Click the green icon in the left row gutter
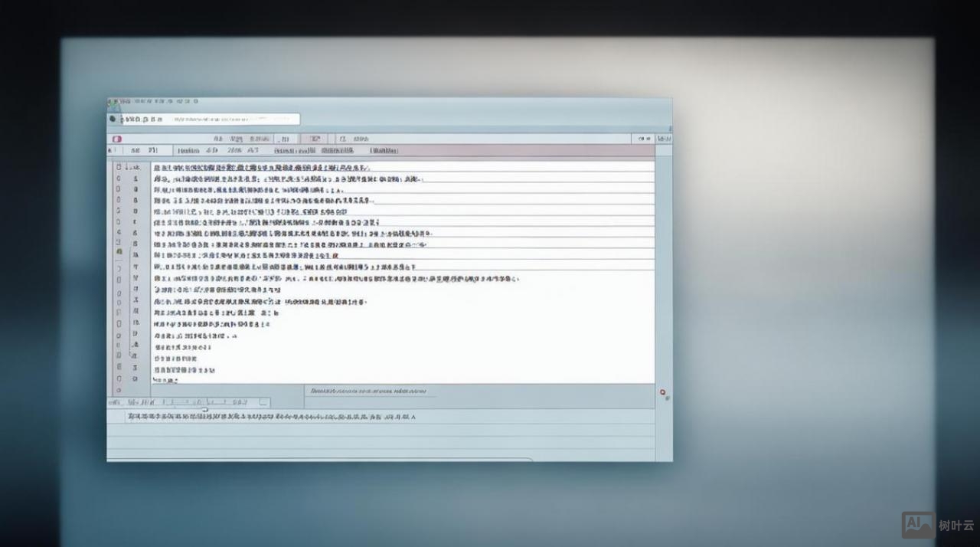 (x=119, y=251)
